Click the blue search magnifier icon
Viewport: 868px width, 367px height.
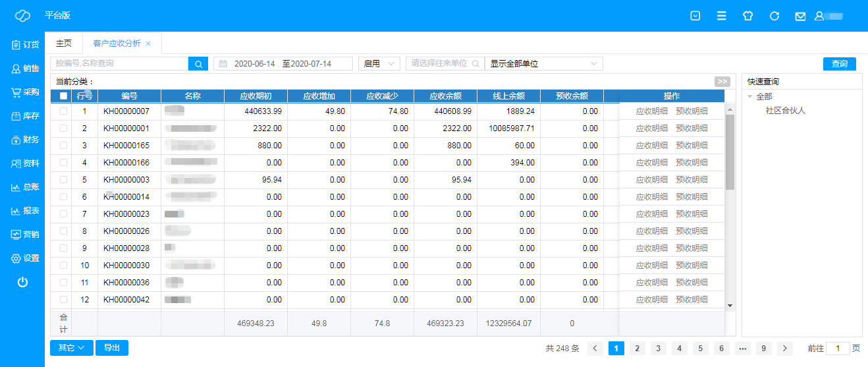pyautogui.click(x=198, y=63)
